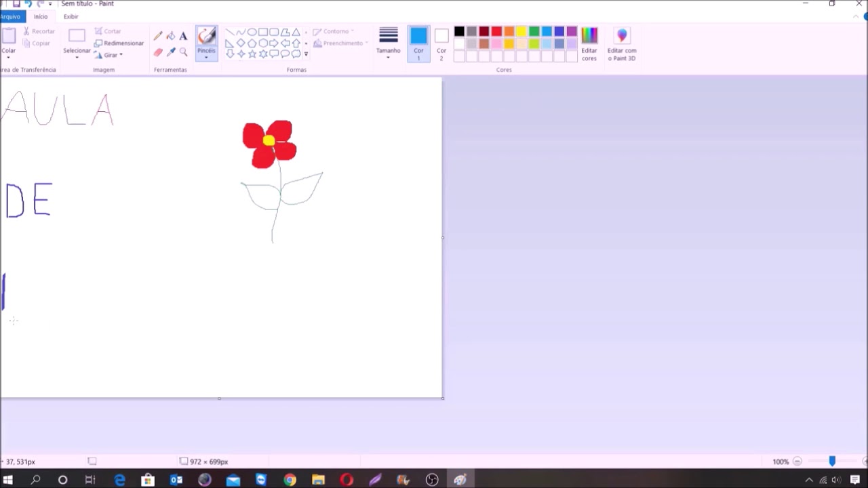Choose the straight line shape
The height and width of the screenshot is (488, 868).
click(230, 32)
